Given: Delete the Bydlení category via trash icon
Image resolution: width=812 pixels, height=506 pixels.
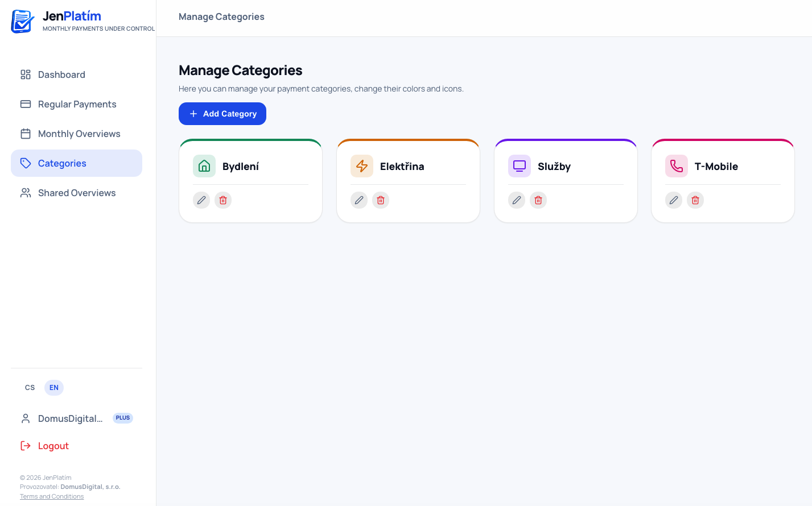Looking at the screenshot, I should pyautogui.click(x=223, y=200).
